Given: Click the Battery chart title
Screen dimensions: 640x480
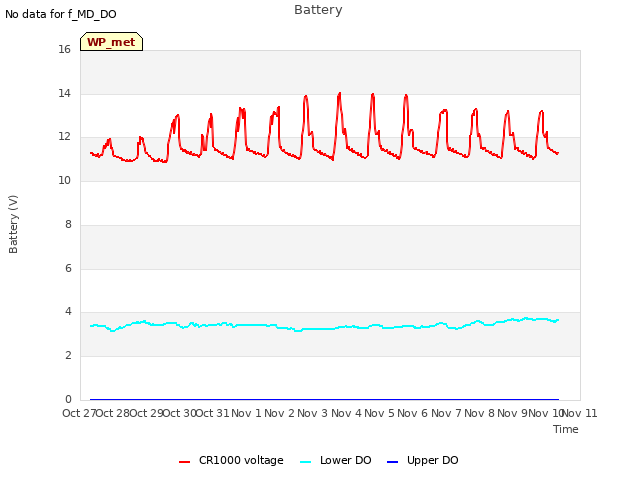Looking at the screenshot, I should coord(318,10).
